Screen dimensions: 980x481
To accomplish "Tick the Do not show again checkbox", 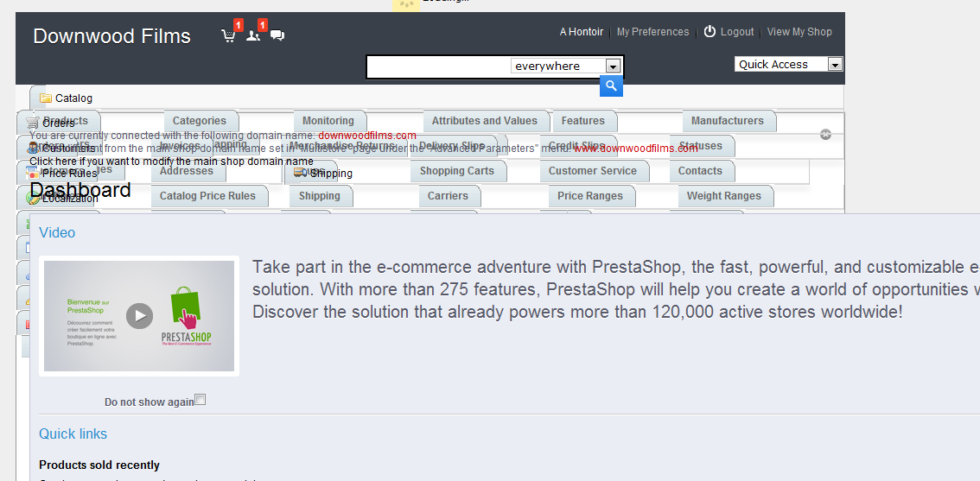I will [200, 400].
